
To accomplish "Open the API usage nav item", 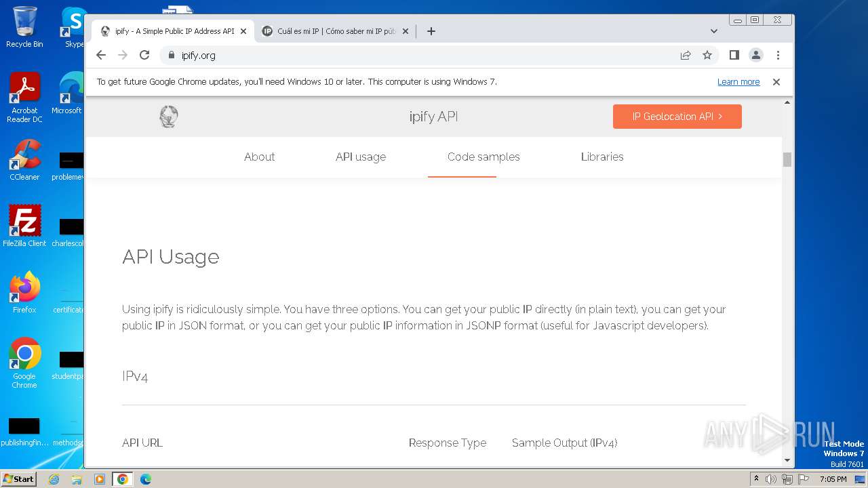I will 361,157.
